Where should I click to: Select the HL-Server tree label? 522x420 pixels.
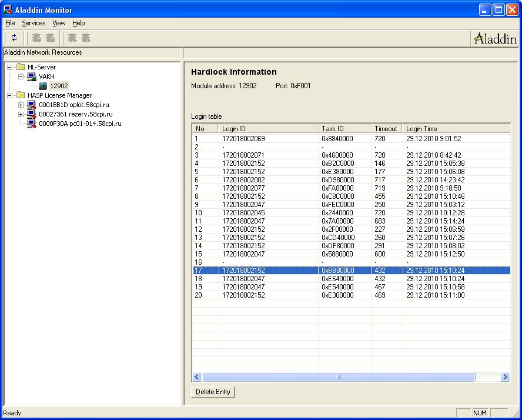point(42,67)
